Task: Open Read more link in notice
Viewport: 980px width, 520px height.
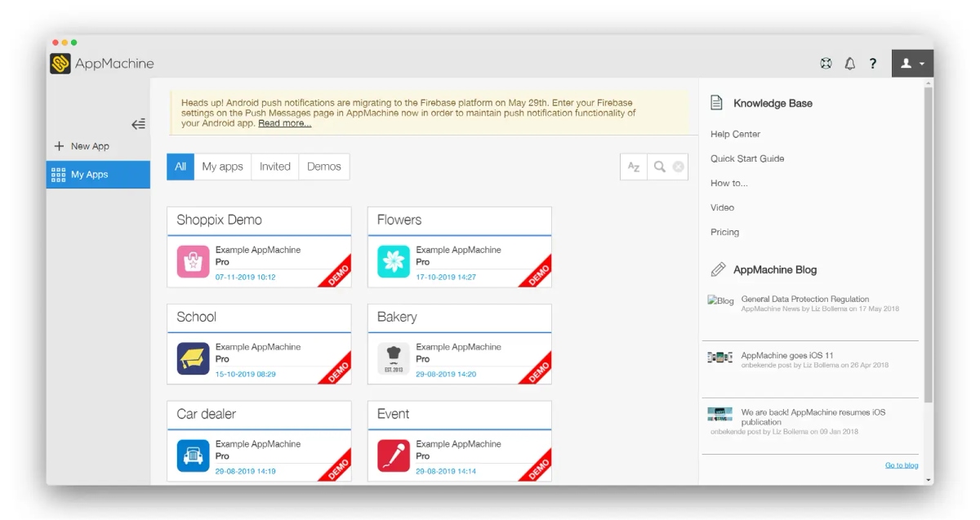Action: (284, 123)
